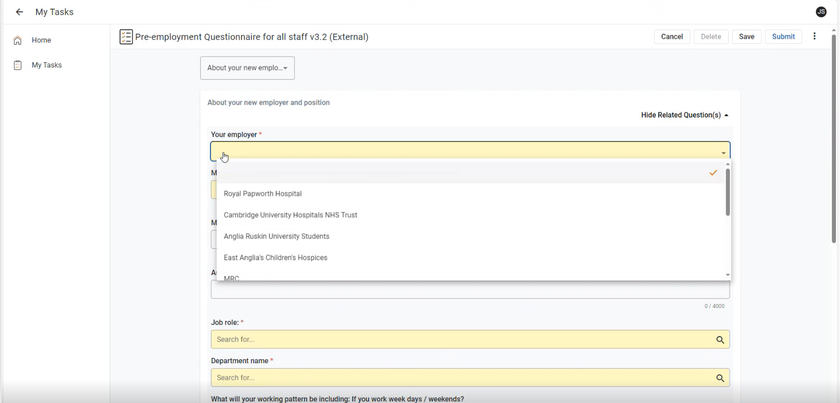This screenshot has width=840, height=403.
Task: Select the blank employer option
Action: 471,173
